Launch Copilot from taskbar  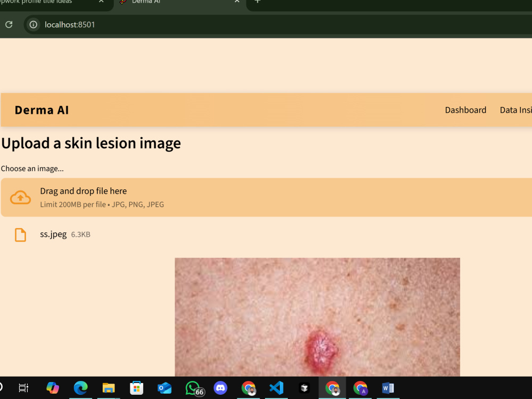point(53,388)
